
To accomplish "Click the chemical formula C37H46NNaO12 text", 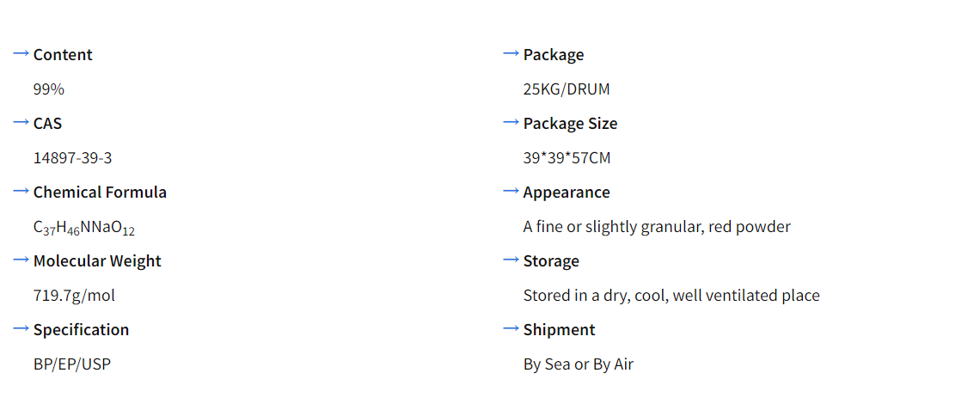I will click(x=84, y=228).
